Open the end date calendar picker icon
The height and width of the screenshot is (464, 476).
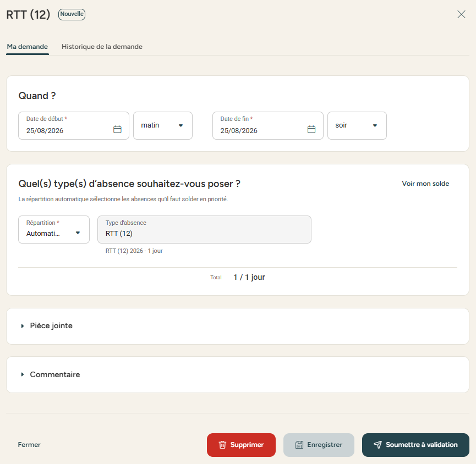point(311,129)
